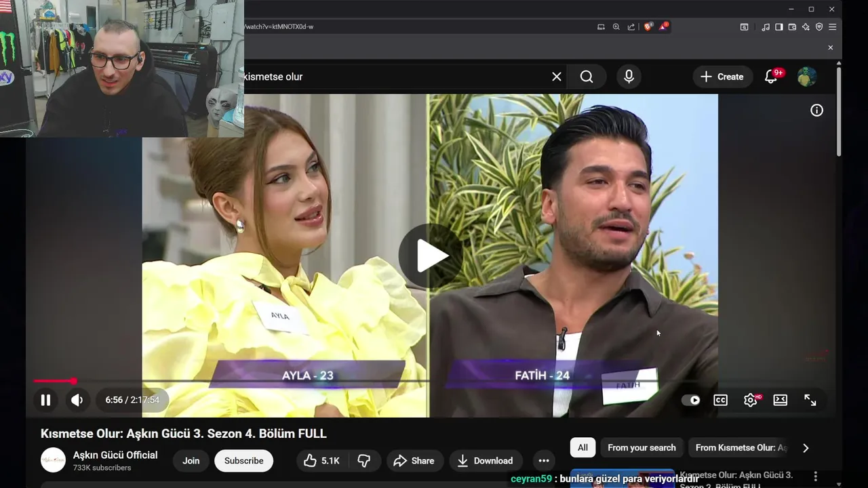Select 'From Kısmetse Olur' chip

click(x=741, y=447)
